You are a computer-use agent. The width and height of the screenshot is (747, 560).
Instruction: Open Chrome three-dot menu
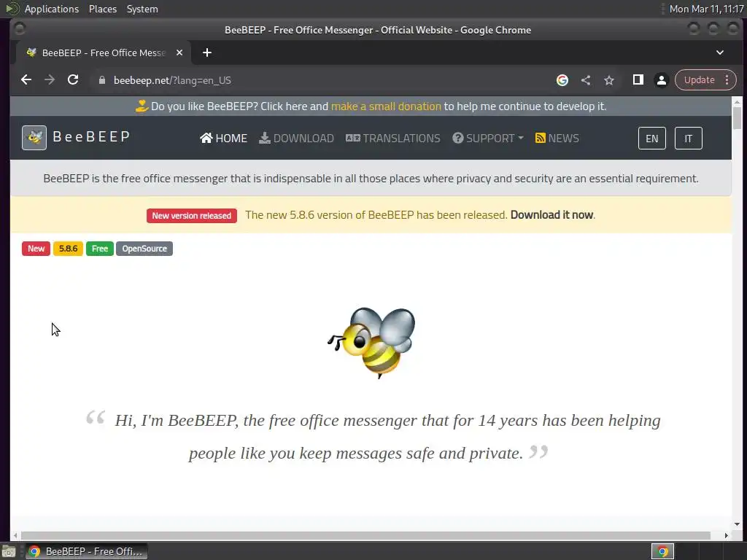tap(727, 80)
